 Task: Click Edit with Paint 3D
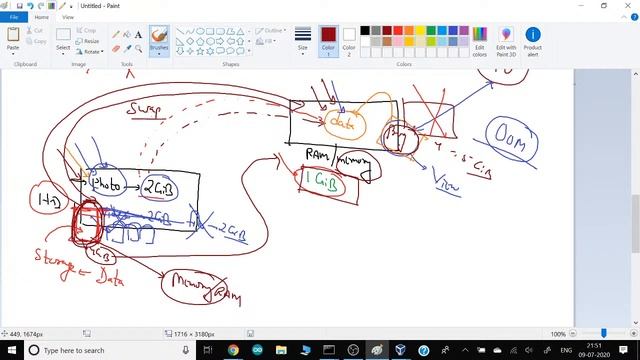tap(506, 42)
